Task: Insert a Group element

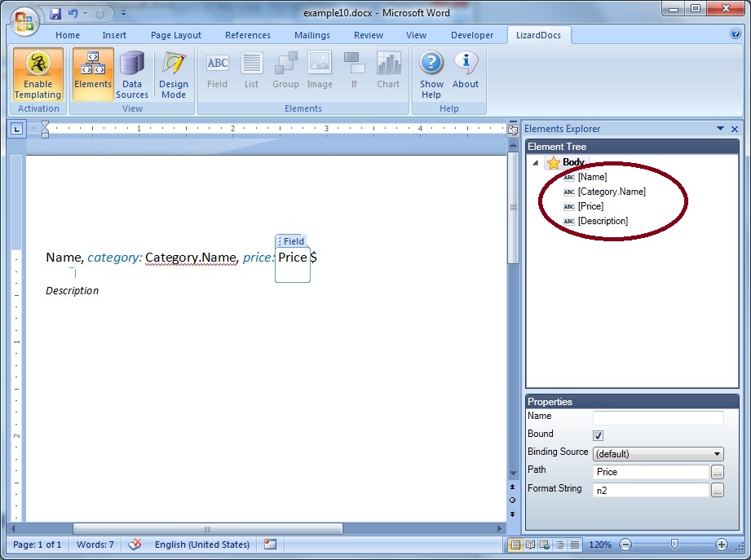Action: (285, 72)
